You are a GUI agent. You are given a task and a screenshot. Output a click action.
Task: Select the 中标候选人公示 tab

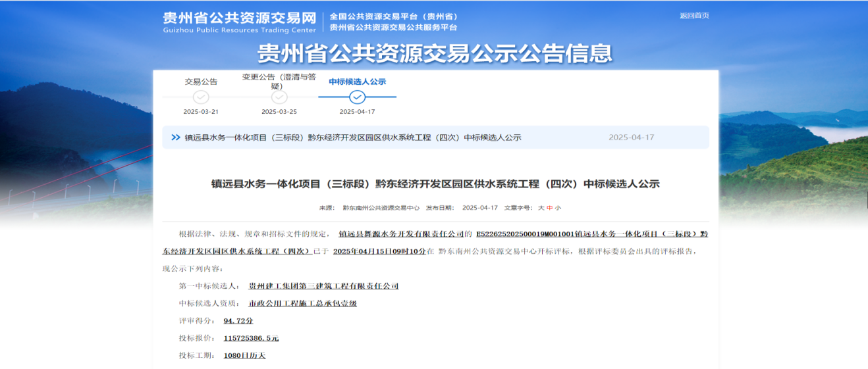pyautogui.click(x=357, y=82)
